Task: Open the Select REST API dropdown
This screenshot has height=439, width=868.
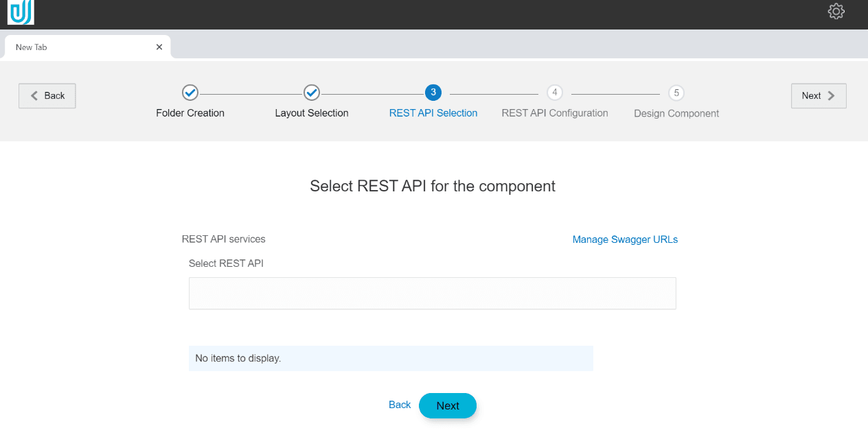Action: point(432,293)
